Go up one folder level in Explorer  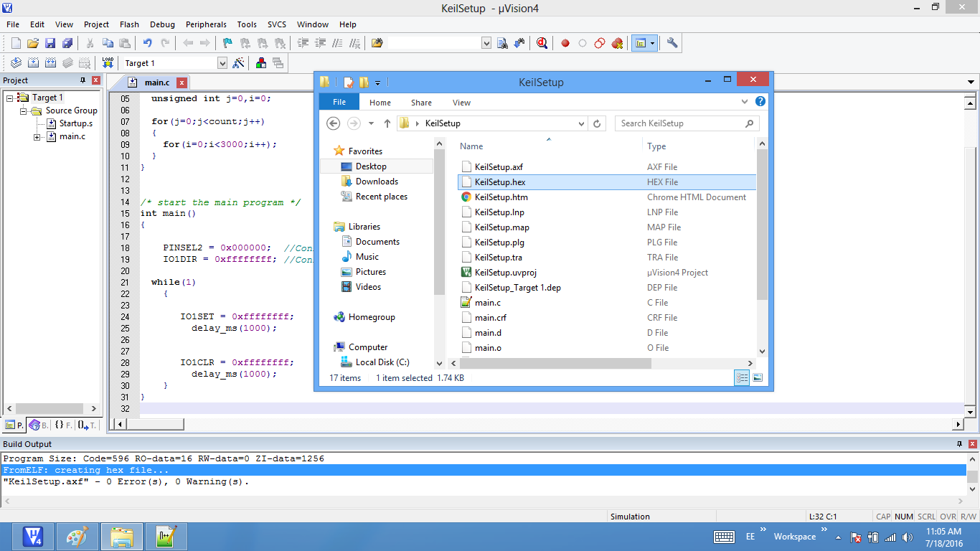click(x=387, y=123)
